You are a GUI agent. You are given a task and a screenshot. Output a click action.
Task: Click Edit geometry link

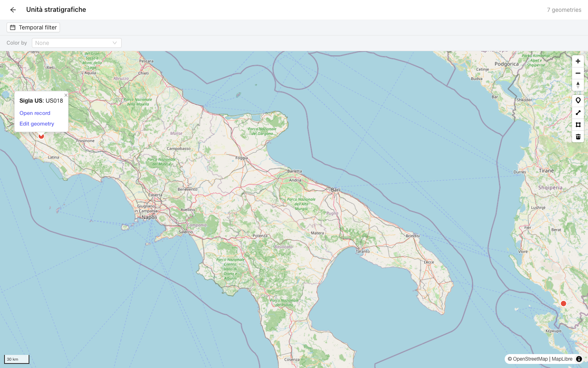(x=37, y=124)
